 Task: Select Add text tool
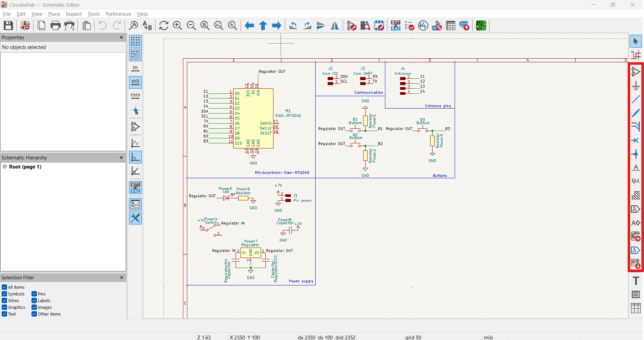tap(636, 281)
